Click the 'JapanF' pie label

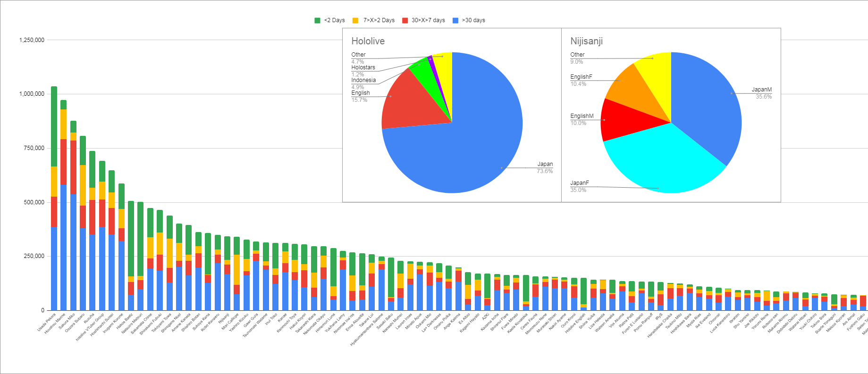click(x=580, y=183)
